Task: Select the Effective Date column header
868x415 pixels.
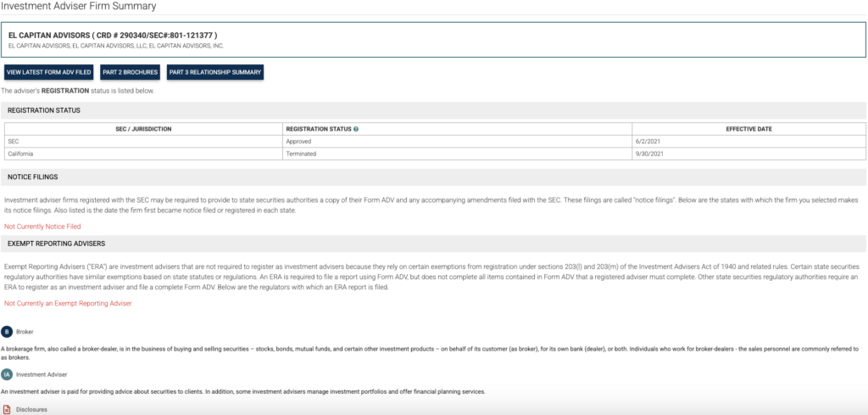Action: (749, 129)
